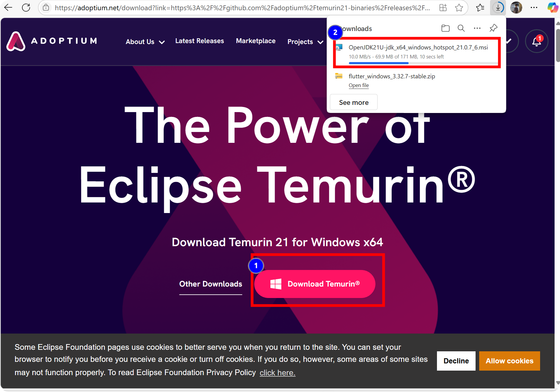The image size is (560, 392).
Task: Open more options in Downloads panel
Action: point(477,28)
